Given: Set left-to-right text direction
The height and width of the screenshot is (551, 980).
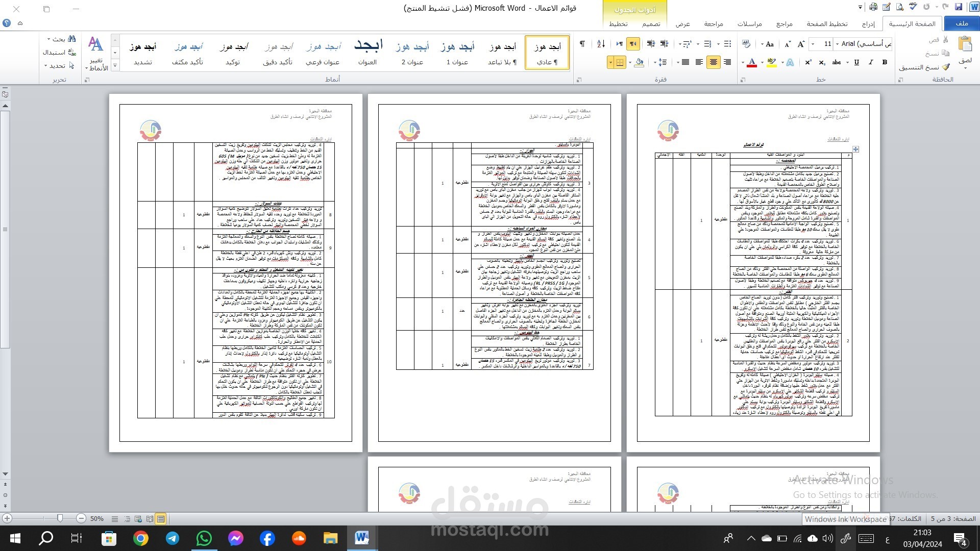Looking at the screenshot, I should pos(619,44).
